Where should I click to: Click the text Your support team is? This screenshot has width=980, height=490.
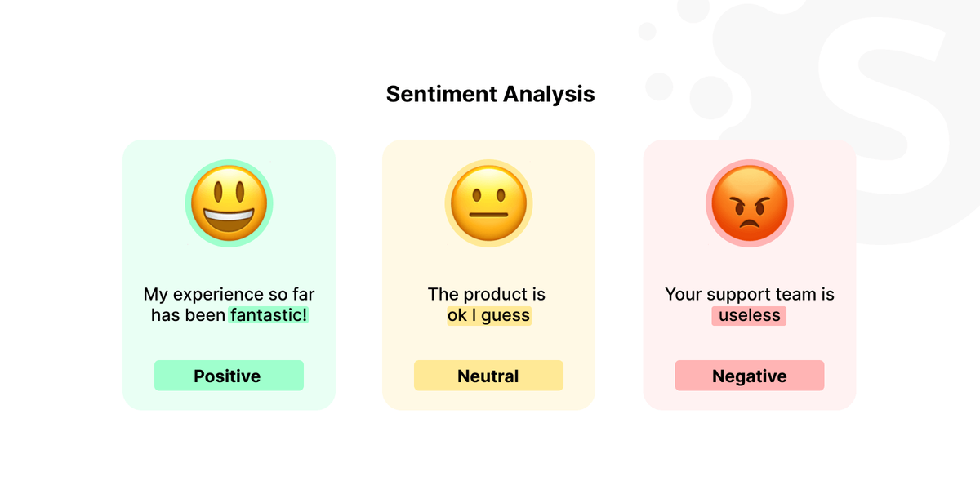[x=750, y=294]
